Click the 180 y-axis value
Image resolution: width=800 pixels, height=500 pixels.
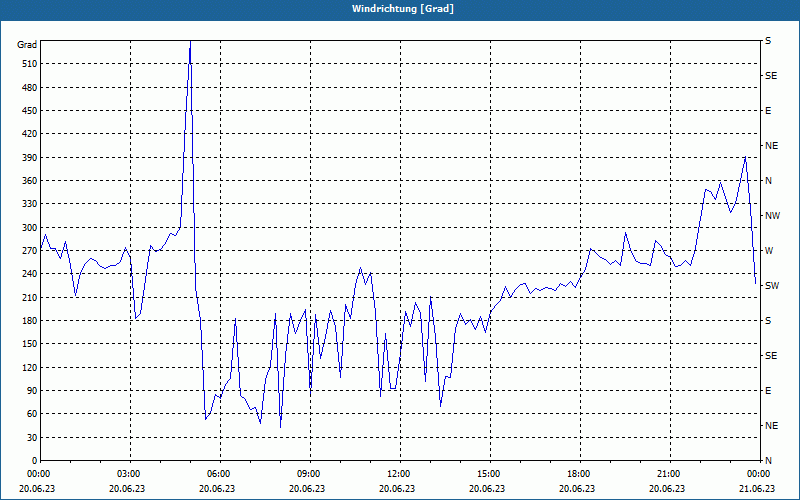[30, 321]
